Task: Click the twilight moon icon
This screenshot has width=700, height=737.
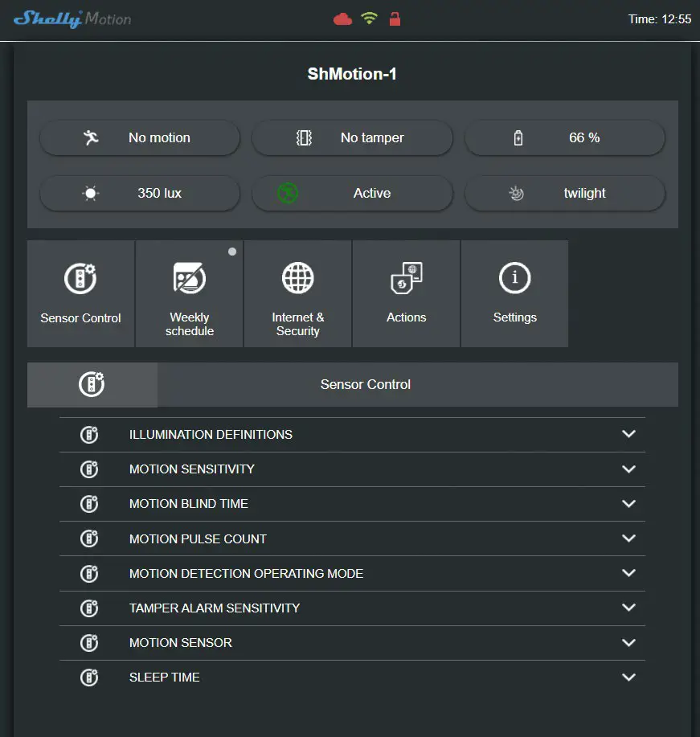Action: click(517, 193)
